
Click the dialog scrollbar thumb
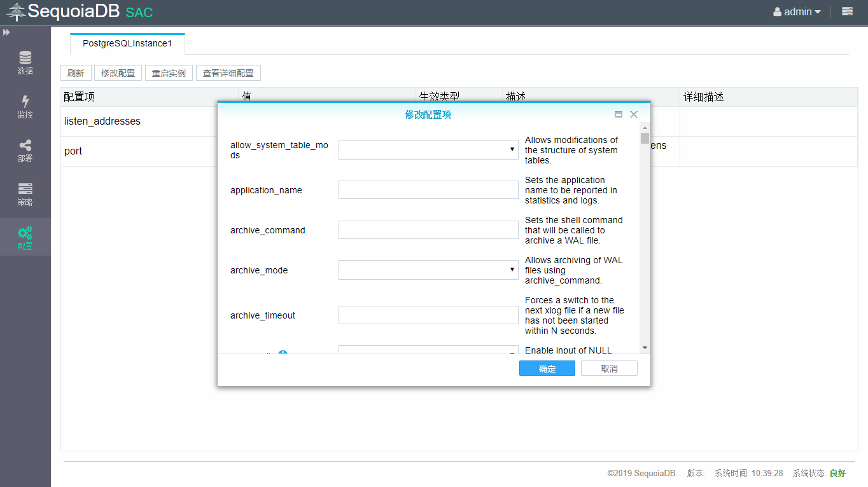[x=645, y=138]
